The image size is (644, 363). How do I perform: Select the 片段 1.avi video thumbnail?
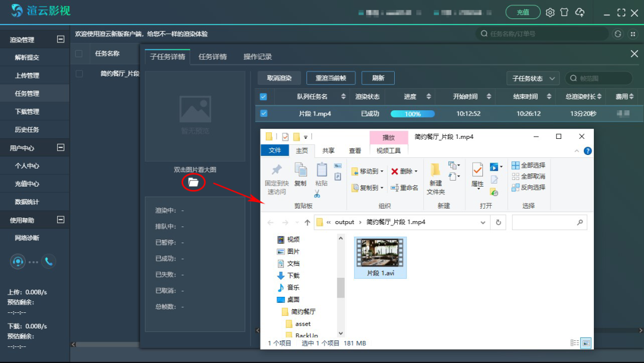[380, 253]
